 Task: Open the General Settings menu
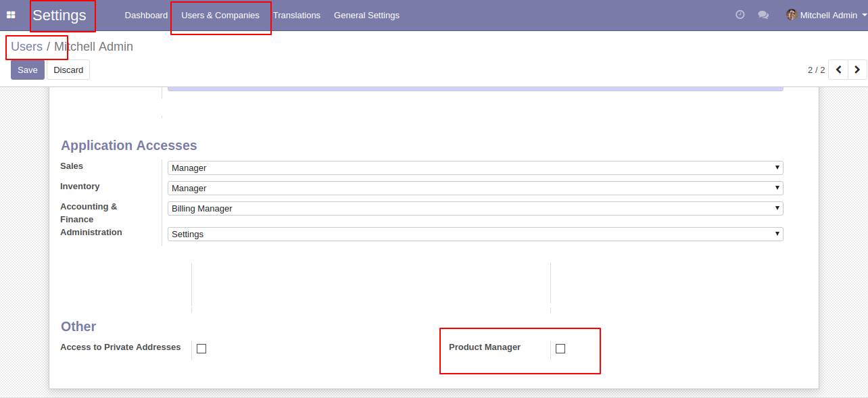[366, 15]
